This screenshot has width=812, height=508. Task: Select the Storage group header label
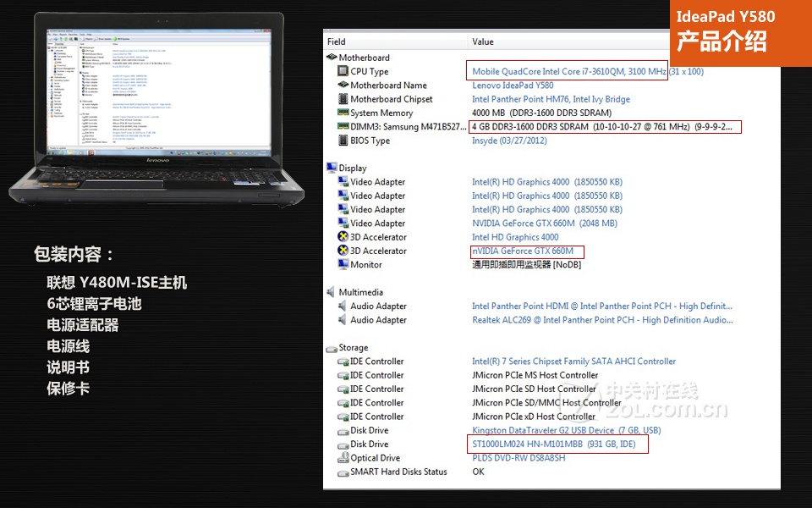(354, 348)
